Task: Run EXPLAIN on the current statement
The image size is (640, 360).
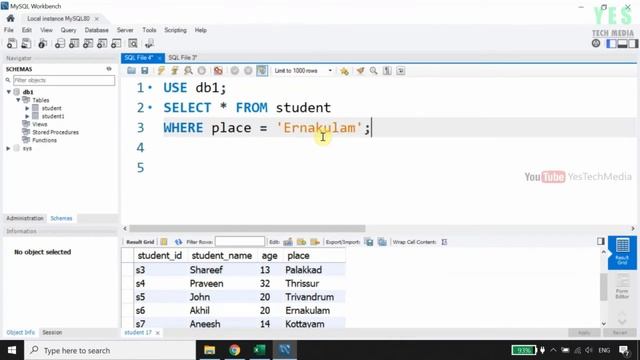Action: pos(188,71)
